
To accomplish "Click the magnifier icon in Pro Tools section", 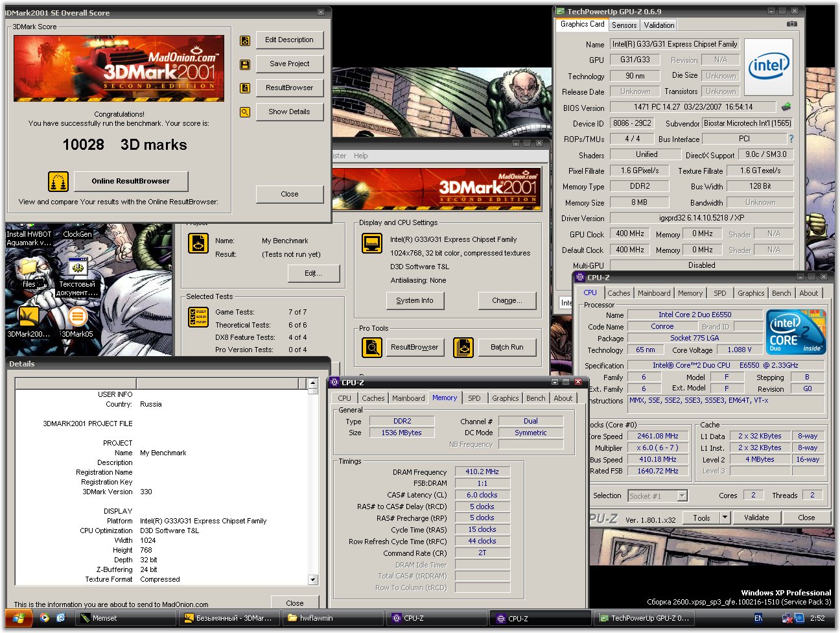I will pos(372,348).
